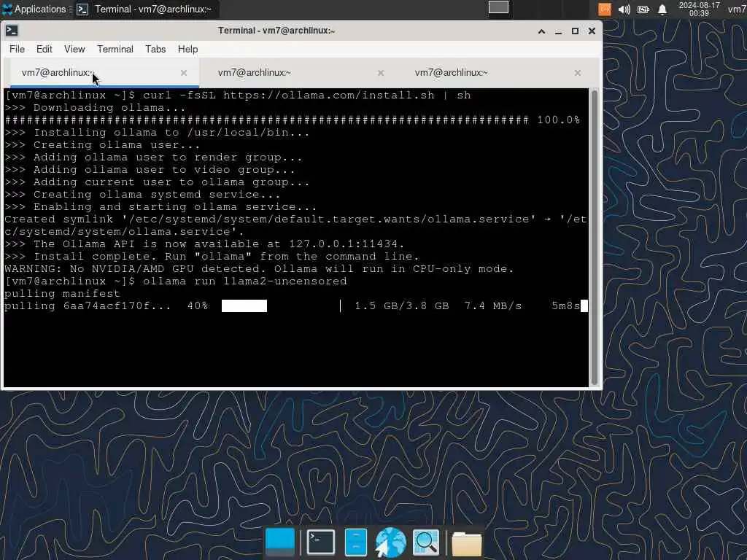Screen dimensions: 747x560
Task: Click the terminal window menu icon in the title bar
Action: [x=12, y=31]
